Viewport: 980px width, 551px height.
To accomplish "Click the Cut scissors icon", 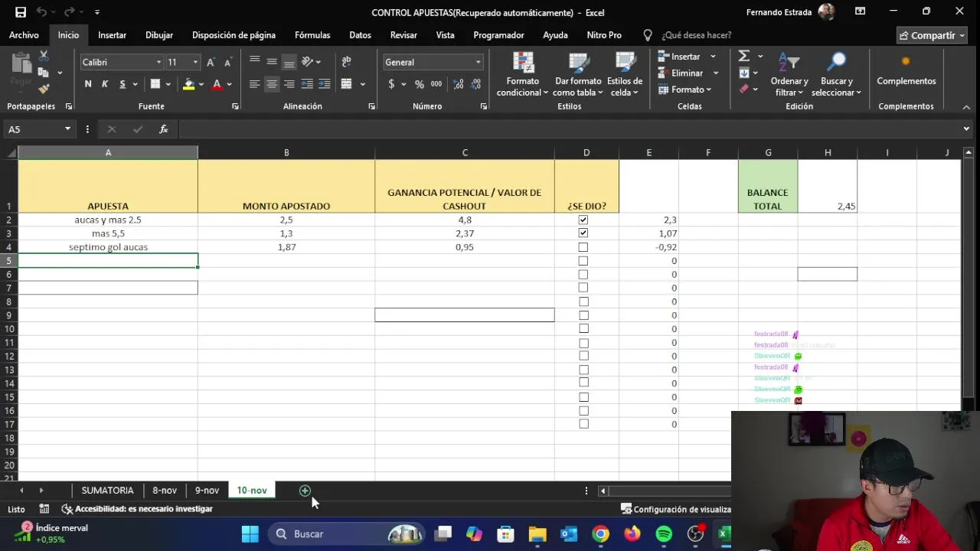I will click(x=44, y=56).
